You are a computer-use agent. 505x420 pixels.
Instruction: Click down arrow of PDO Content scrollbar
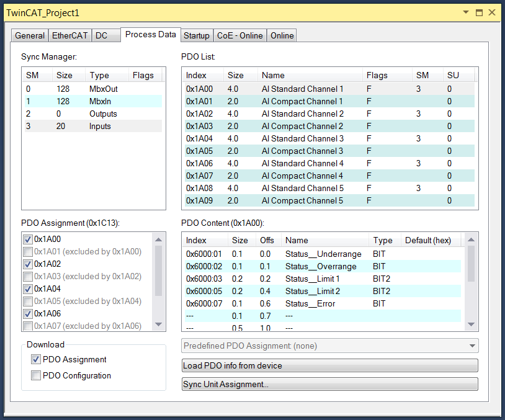471,324
